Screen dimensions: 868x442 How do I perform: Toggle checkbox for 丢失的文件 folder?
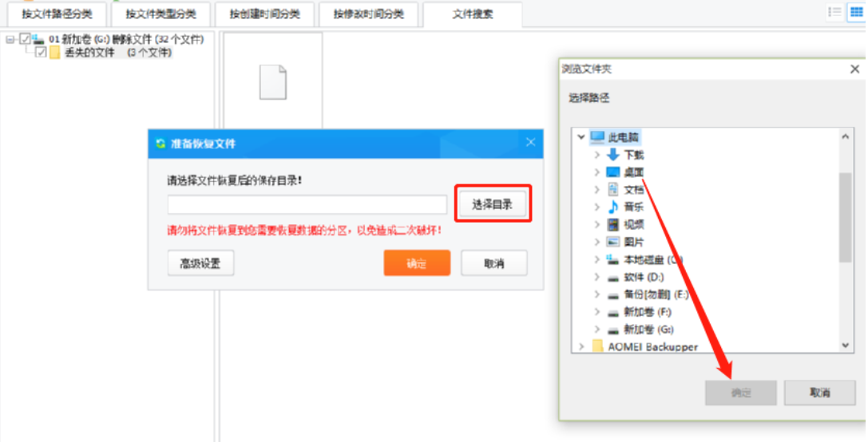[x=41, y=53]
